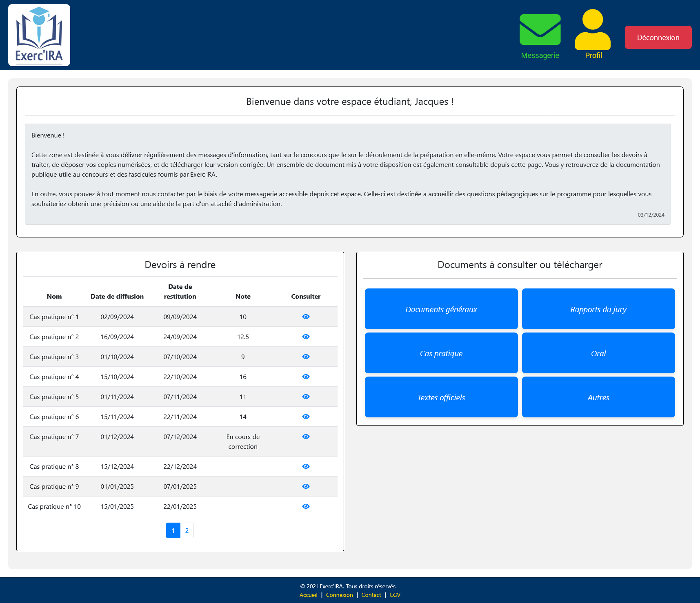Screen dimensions: 700x603
Task: Open eye icon for Cas pratique n° 4
Action: coord(306,377)
